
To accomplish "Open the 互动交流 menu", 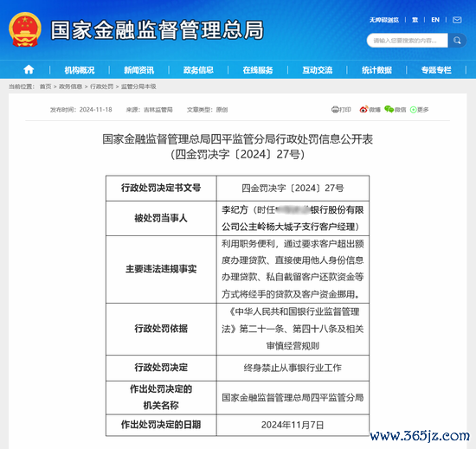I will coord(318,70).
